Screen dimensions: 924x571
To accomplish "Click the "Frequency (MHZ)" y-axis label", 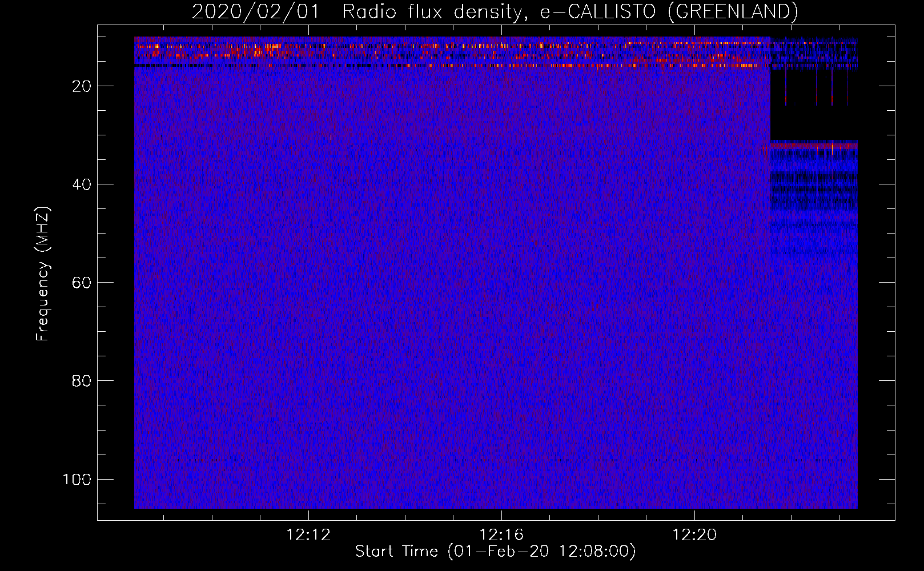I will tap(43, 274).
